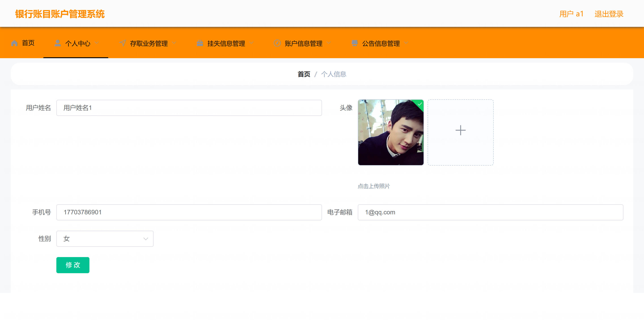Open the 性别 gender dropdown

tap(105, 239)
